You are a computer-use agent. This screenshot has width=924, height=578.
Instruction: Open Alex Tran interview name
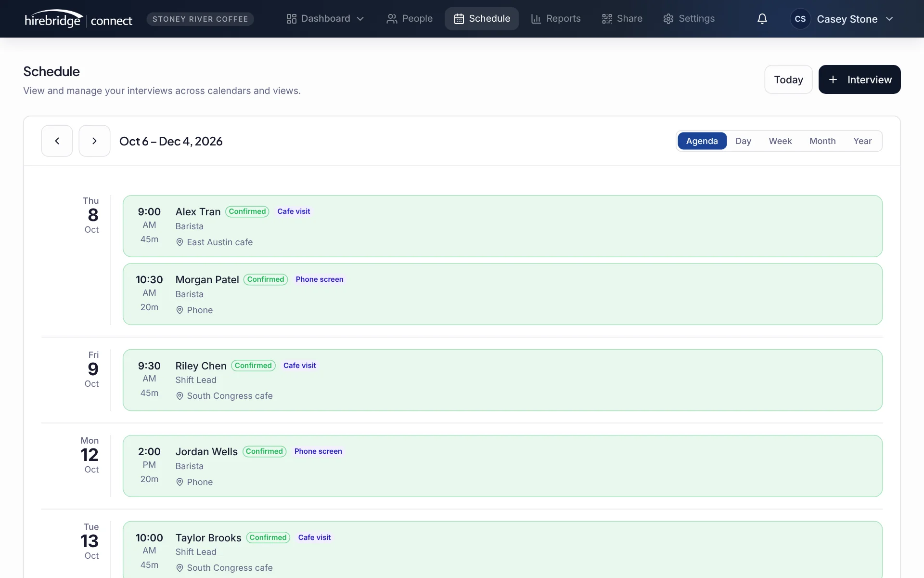(198, 212)
